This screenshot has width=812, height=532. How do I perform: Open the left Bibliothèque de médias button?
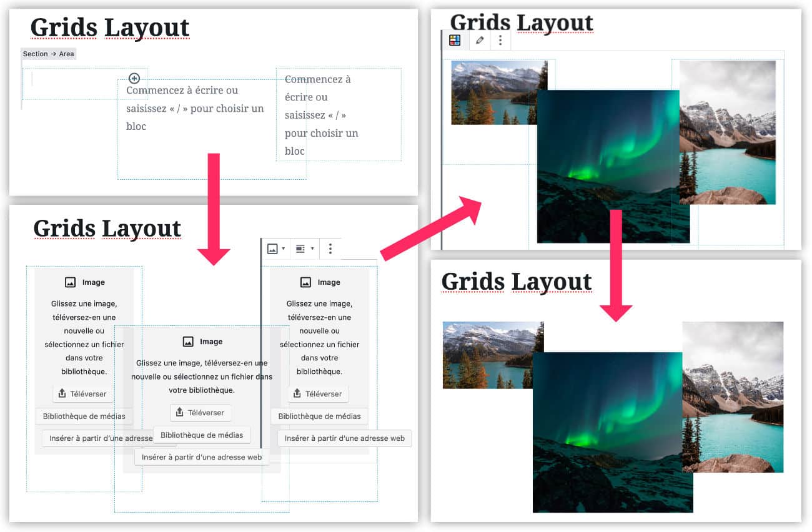pos(84,416)
